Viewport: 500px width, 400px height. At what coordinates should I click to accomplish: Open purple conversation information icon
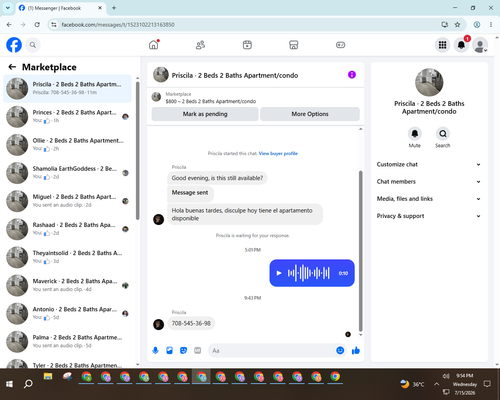[352, 75]
